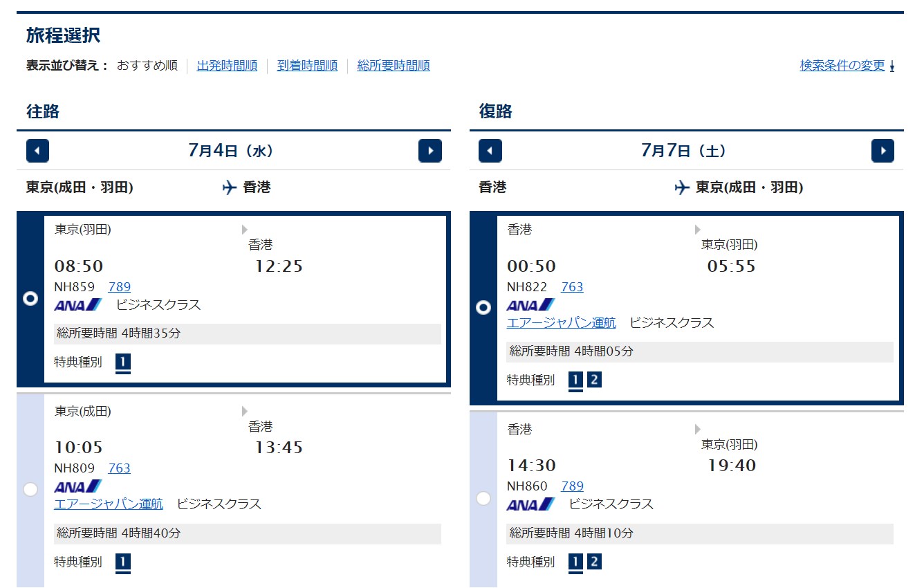Viewport: 924px width, 588px height.
Task: Click arrival time 13:45
Action: pos(279,448)
